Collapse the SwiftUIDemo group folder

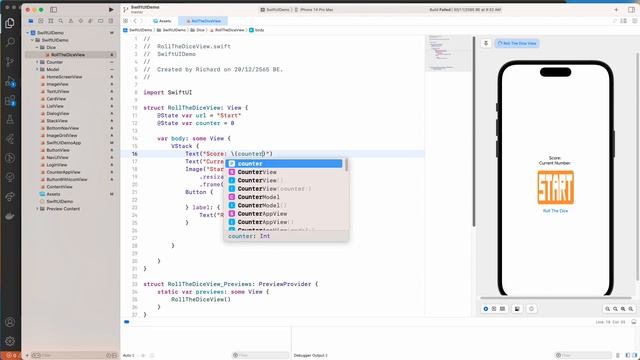click(x=32, y=40)
